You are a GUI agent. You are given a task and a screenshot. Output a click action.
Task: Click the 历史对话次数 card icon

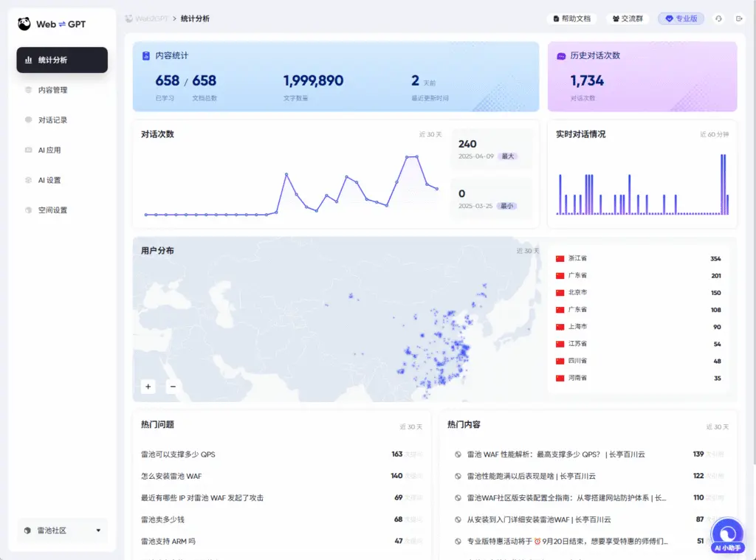pos(561,56)
